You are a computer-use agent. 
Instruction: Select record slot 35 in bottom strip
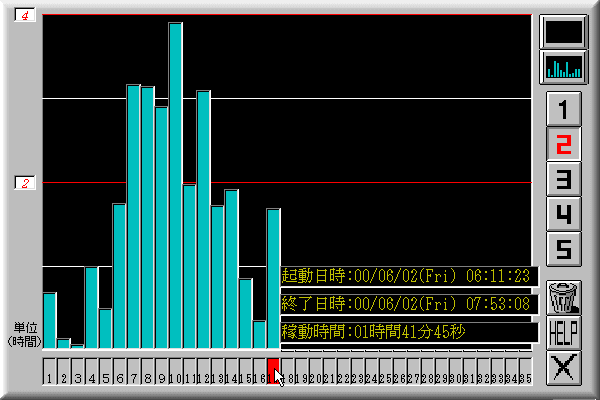tap(525, 371)
